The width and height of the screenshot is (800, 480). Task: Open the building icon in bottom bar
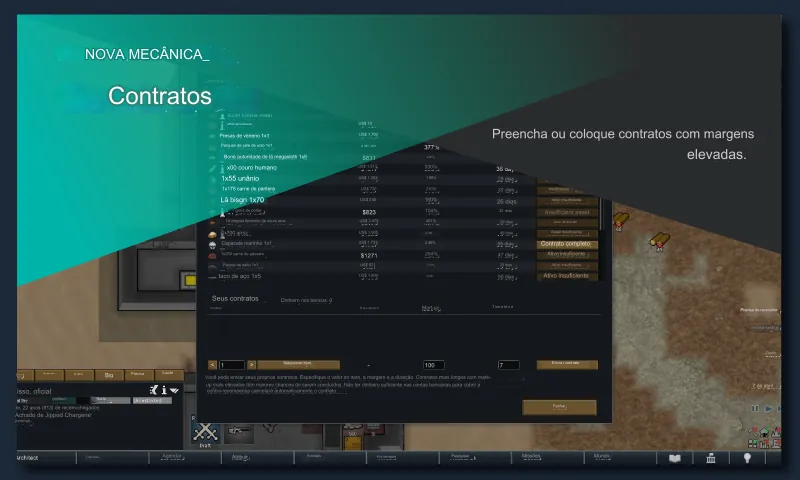click(x=710, y=458)
